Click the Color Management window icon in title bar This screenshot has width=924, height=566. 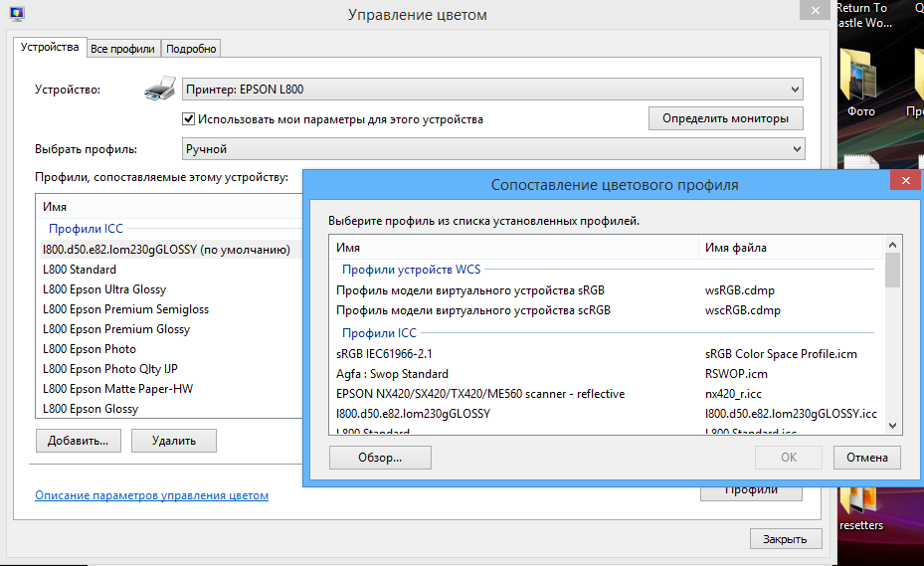pyautogui.click(x=17, y=14)
